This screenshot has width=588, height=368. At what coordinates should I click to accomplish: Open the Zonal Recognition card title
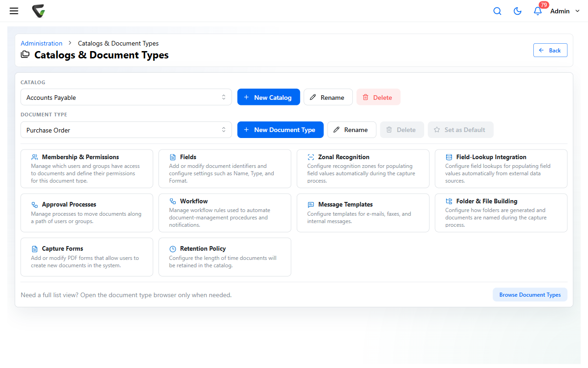pos(344,157)
